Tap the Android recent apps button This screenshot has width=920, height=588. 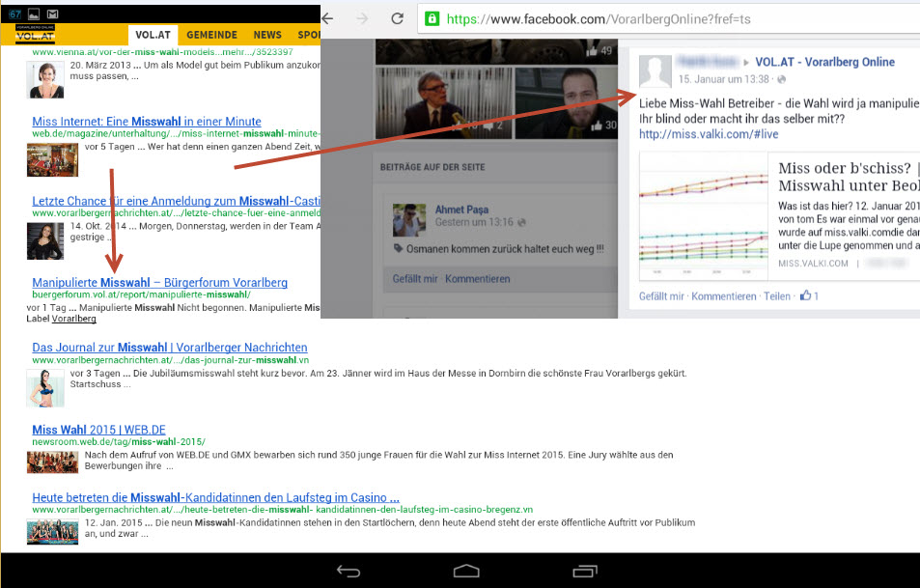[585, 571]
